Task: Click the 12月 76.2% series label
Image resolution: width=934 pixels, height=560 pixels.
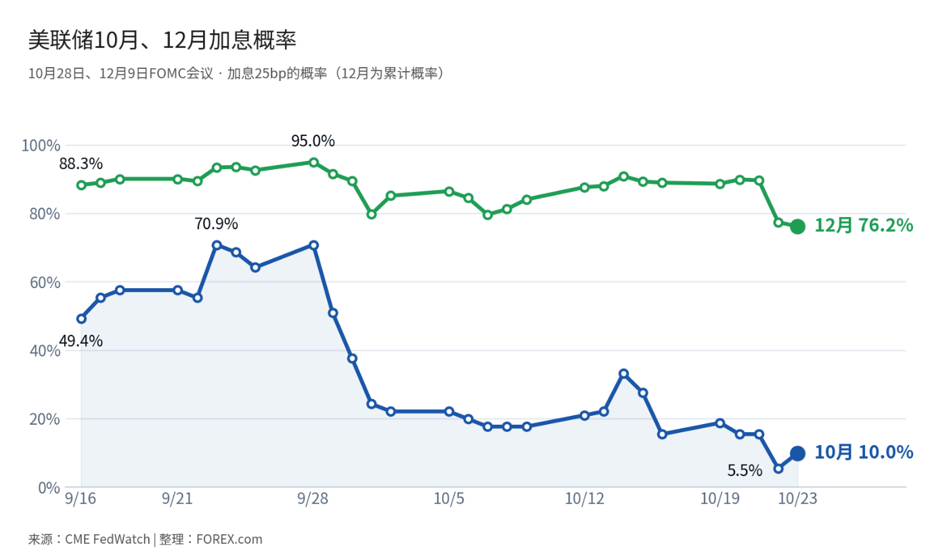Action: click(x=864, y=226)
